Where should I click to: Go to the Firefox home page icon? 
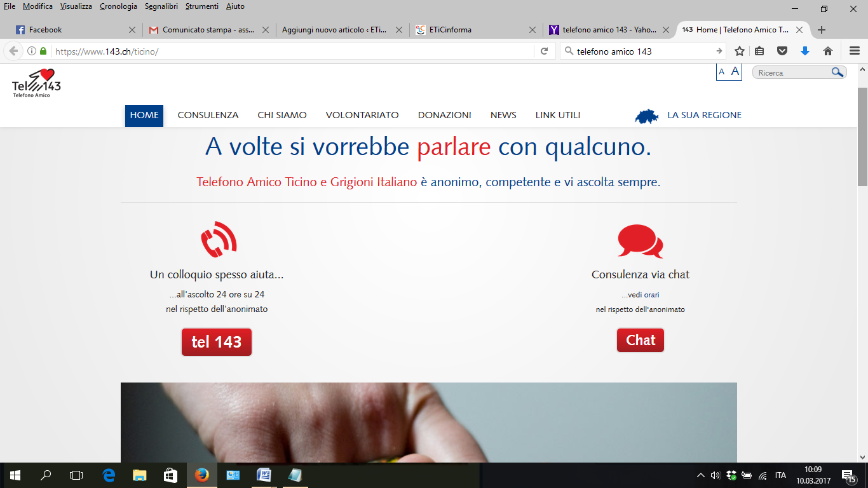828,51
